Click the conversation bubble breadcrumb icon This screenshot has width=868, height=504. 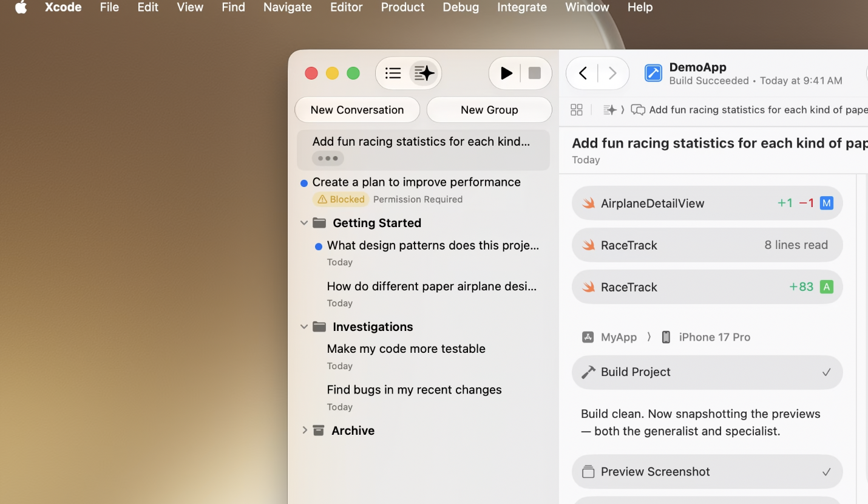[x=638, y=110]
